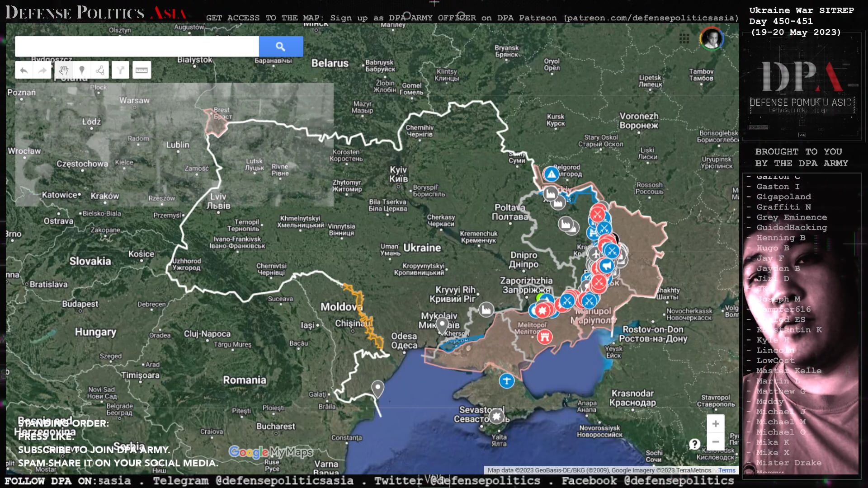Click the red crossed-swords marker northernmost on front
The height and width of the screenshot is (488, 868).
tap(598, 214)
